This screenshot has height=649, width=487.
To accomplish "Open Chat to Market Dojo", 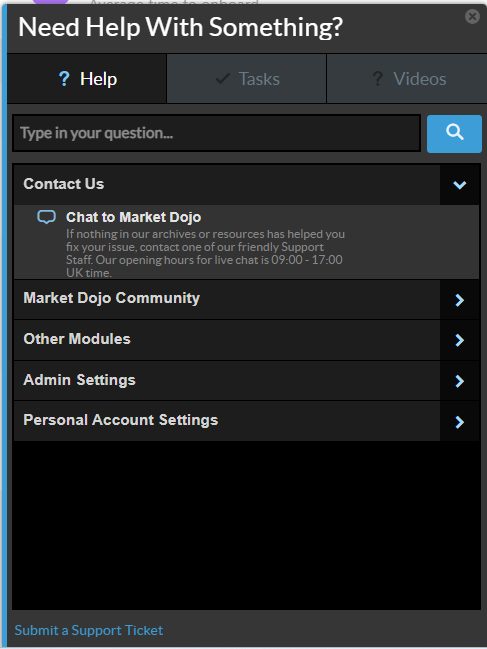I will [x=133, y=217].
